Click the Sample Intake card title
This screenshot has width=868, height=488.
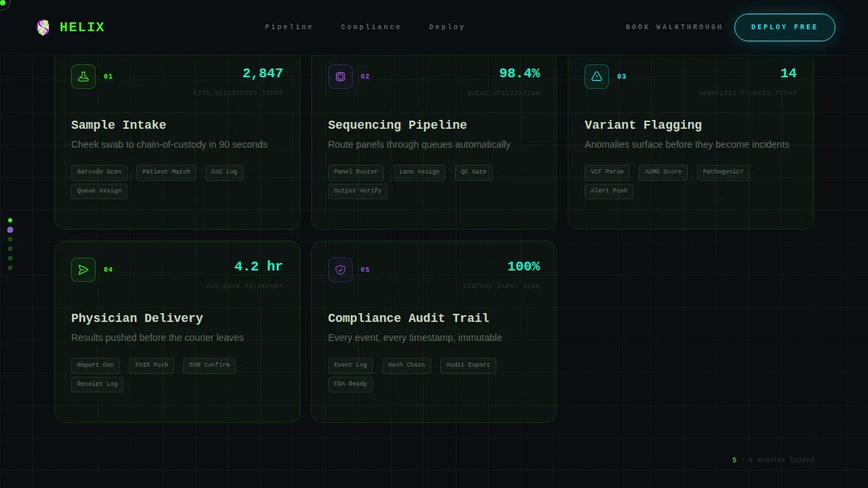pos(119,125)
